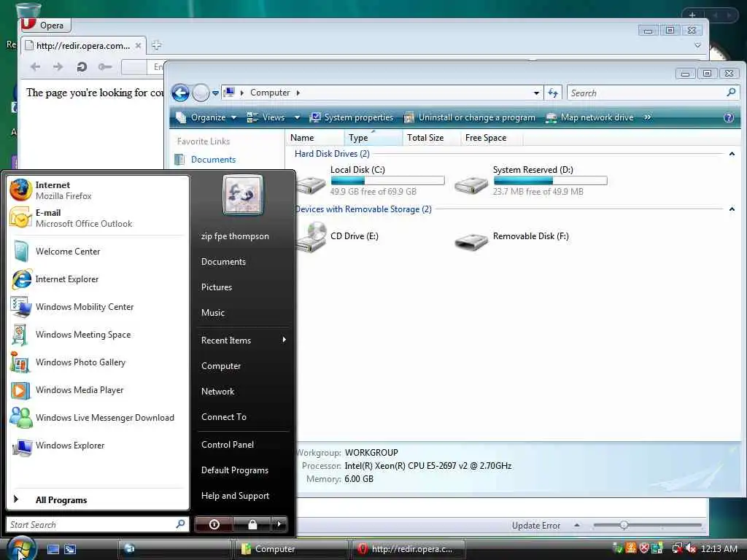Click Explorer Search box
The height and width of the screenshot is (560, 747).
[653, 93]
